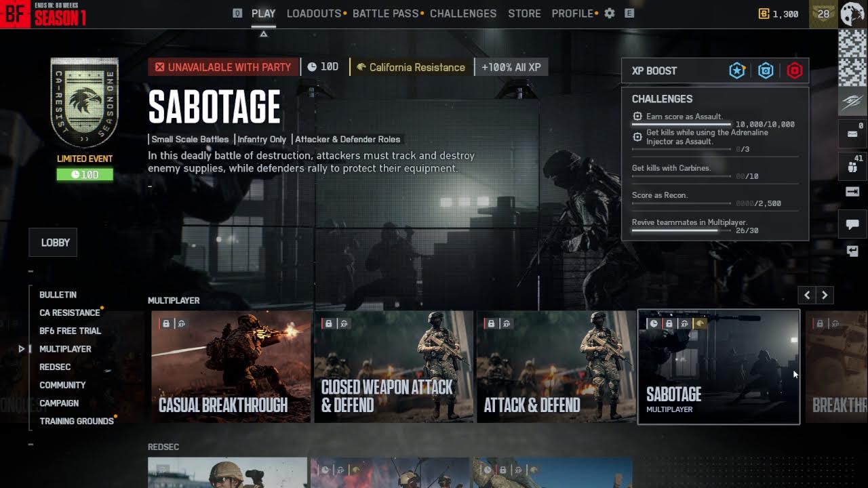Click the collapse sidebar arrow icon
The width and height of the screenshot is (868, 488).
[x=852, y=192]
